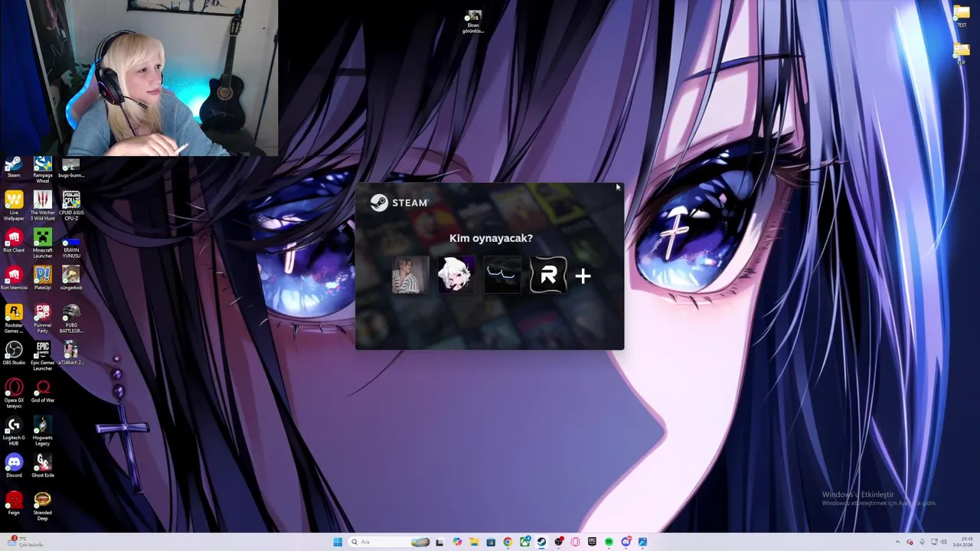Image resolution: width=980 pixels, height=551 pixels.
Task: Open the Discord desktop shortcut
Action: tap(14, 466)
